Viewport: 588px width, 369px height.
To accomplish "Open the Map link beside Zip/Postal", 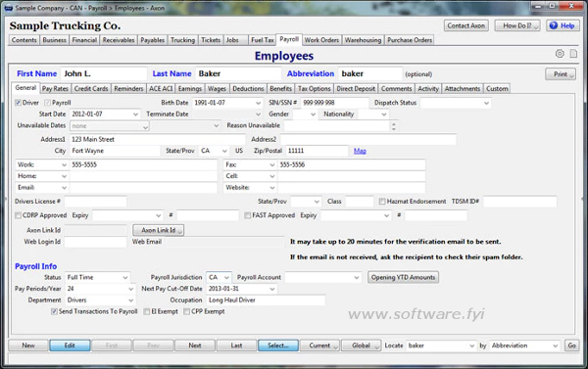I will click(360, 151).
